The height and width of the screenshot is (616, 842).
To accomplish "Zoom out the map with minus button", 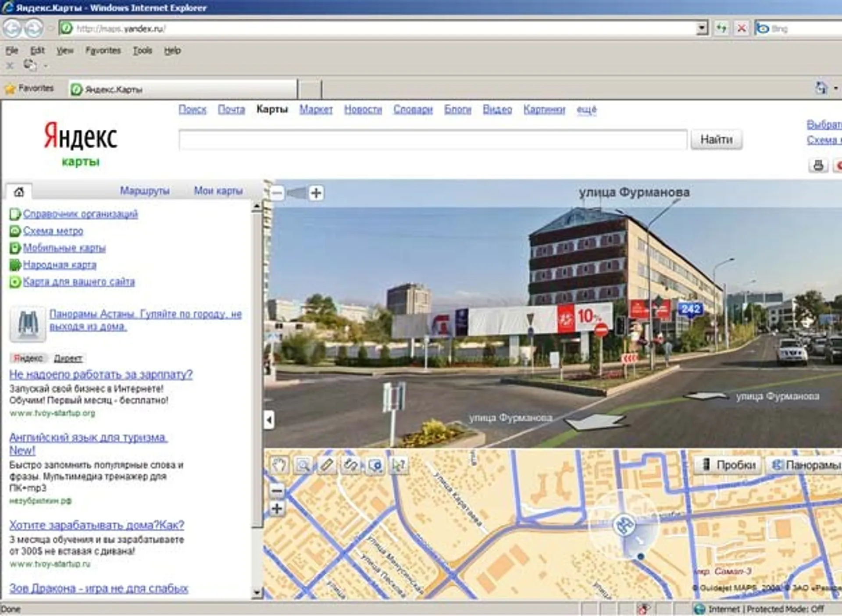I will tap(277, 490).
